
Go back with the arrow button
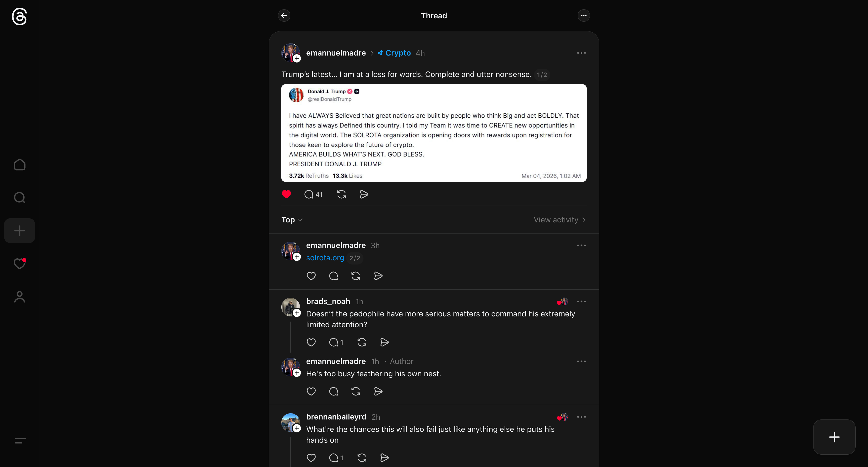click(x=284, y=15)
